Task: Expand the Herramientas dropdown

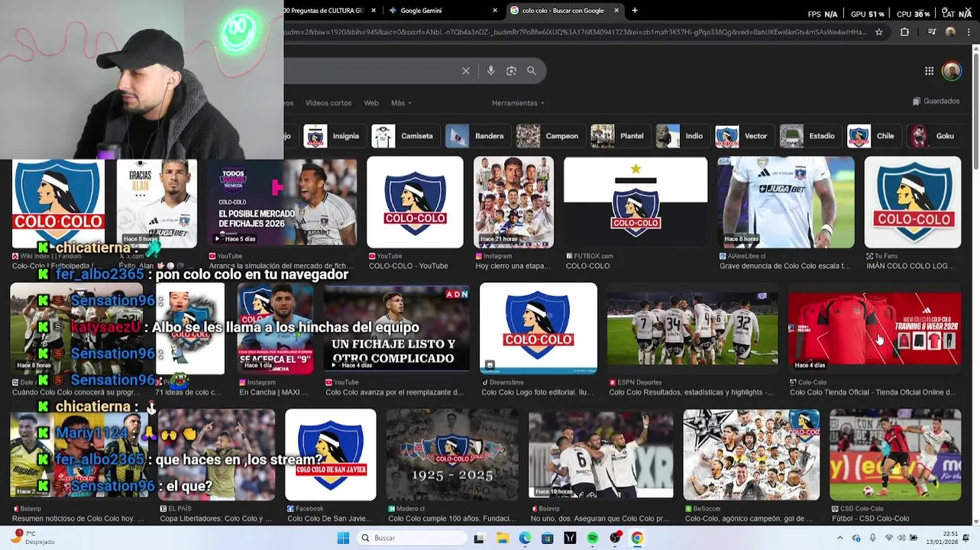Action: (x=518, y=103)
